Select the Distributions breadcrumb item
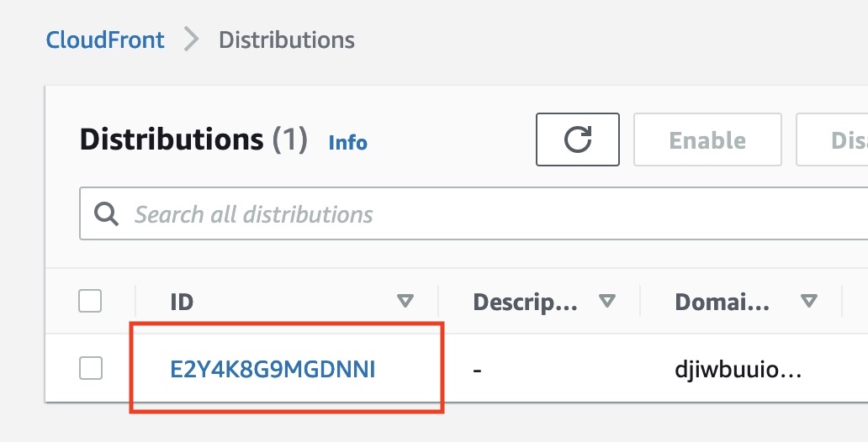The width and height of the screenshot is (868, 442). pos(287,39)
